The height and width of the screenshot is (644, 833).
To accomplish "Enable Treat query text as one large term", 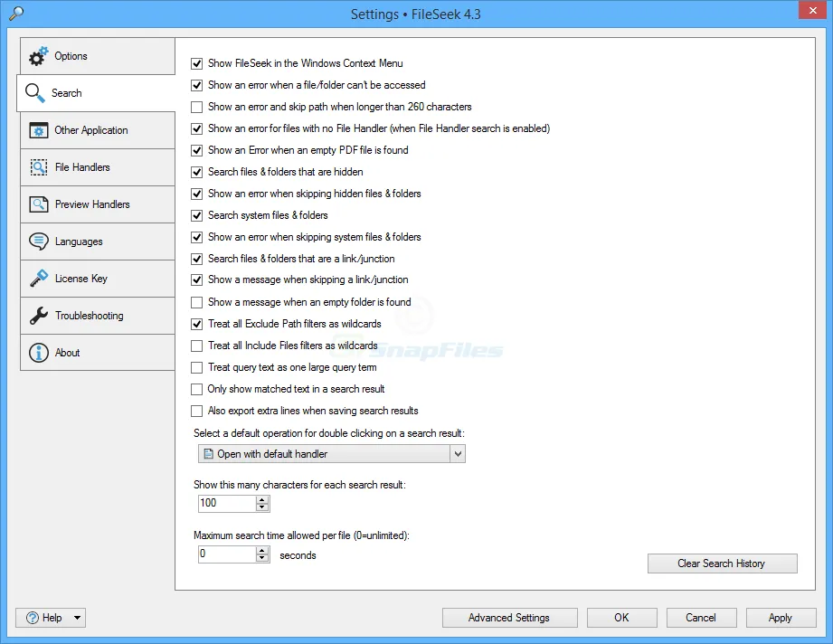I will click(196, 368).
